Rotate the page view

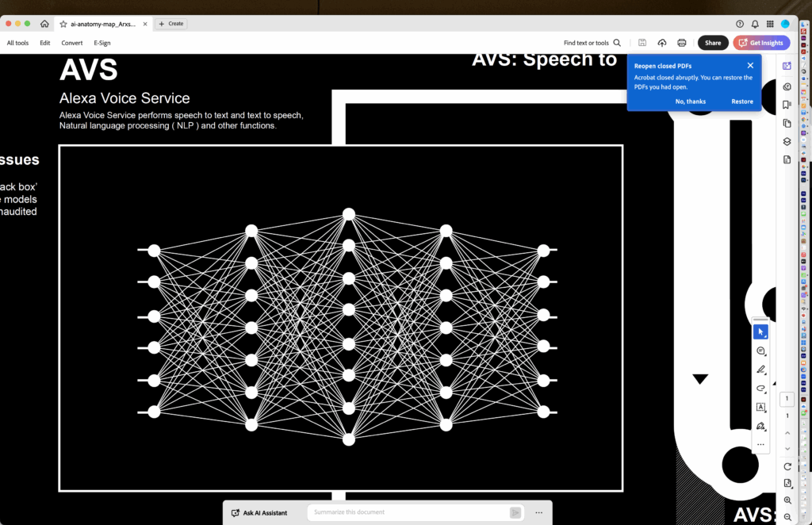point(787,466)
